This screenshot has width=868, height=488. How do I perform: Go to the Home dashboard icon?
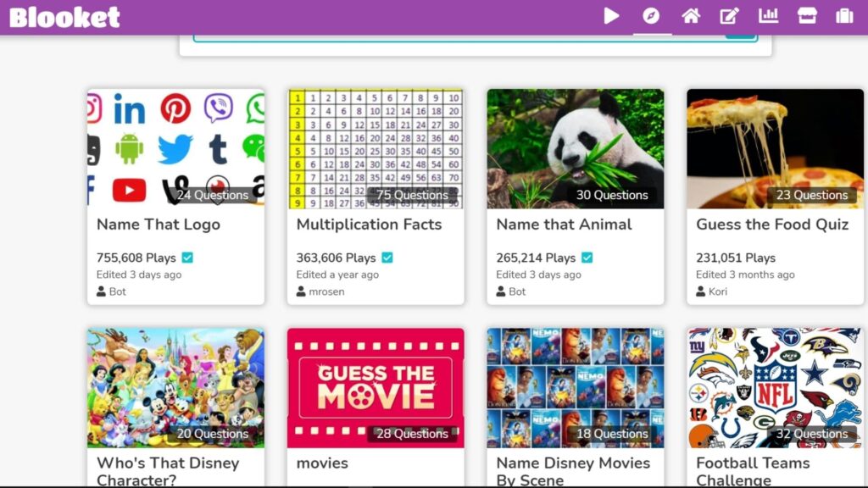click(x=690, y=16)
